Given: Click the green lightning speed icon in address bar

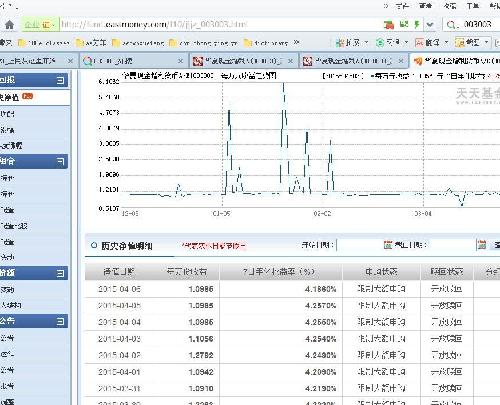Looking at the screenshot, I should [417, 24].
